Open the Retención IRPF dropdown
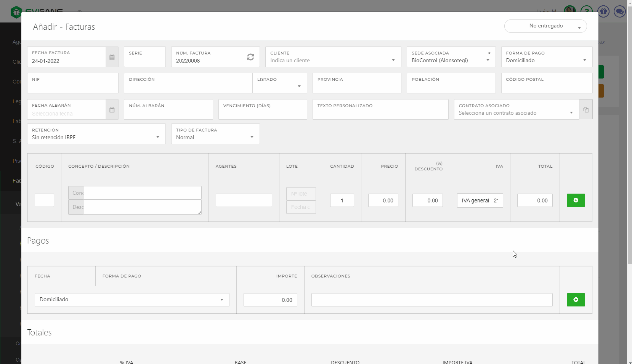The image size is (632, 364). 96,137
